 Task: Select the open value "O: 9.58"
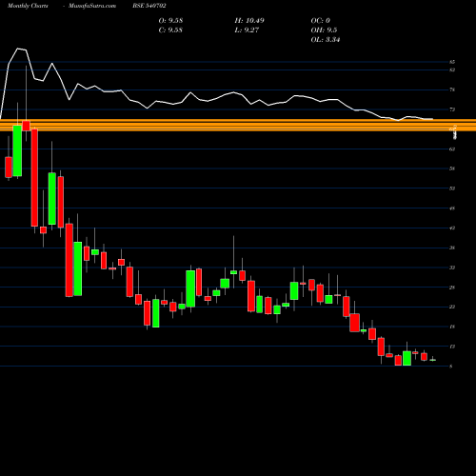coord(170,20)
